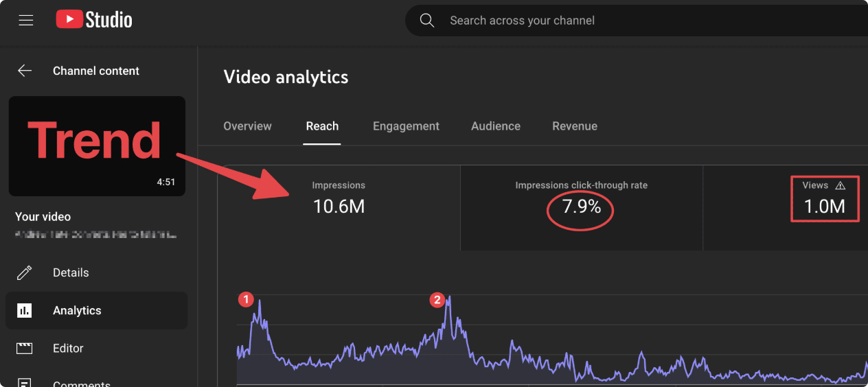868x387 pixels.
Task: Open the hamburger navigation menu
Action: tap(26, 21)
